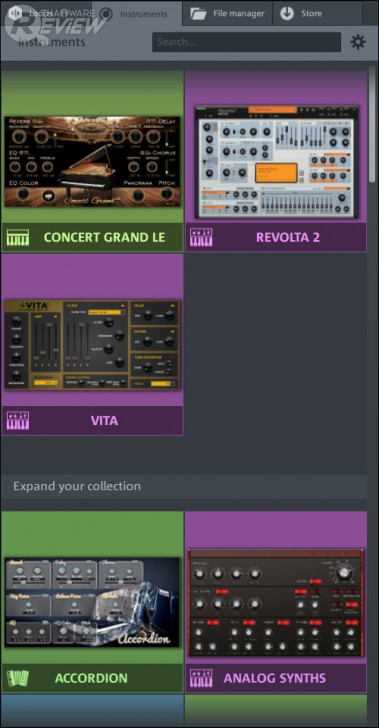Viewport: 379px width, 728px height.
Task: Click the accordion icon beside Accordion label
Action: pyautogui.click(x=18, y=678)
